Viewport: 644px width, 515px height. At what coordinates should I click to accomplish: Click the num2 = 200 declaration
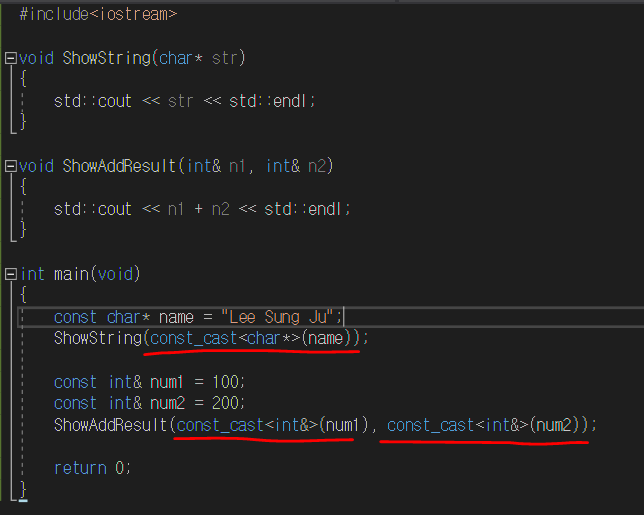pyautogui.click(x=150, y=403)
